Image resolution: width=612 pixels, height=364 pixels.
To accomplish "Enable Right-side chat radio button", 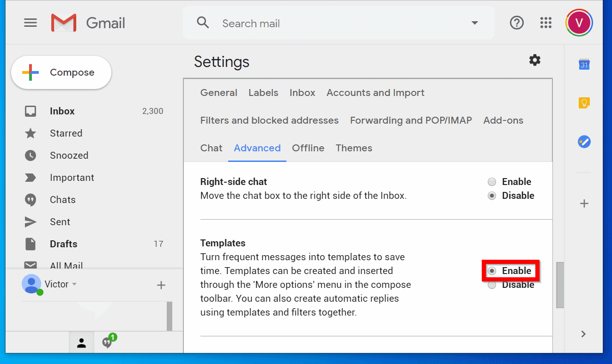I will click(x=492, y=182).
